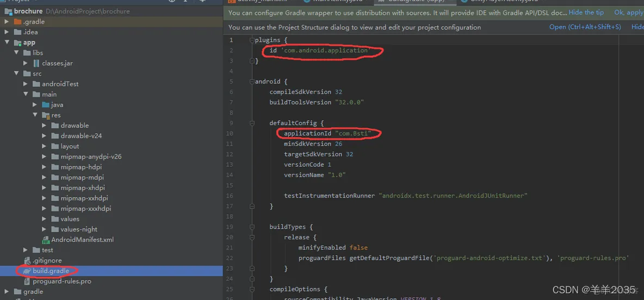Click the test folder icon
Viewport: 644px width, 300px height.
point(36,250)
